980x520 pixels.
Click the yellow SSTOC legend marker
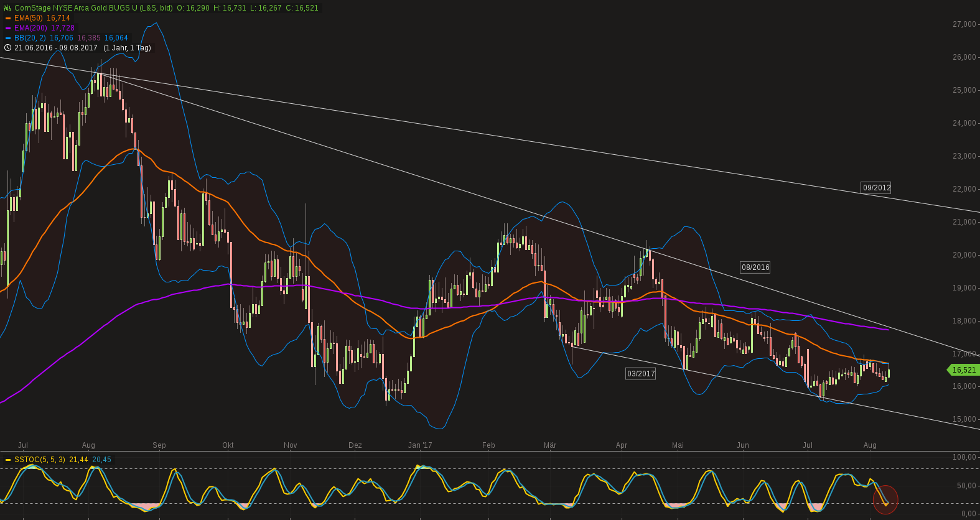coord(8,460)
